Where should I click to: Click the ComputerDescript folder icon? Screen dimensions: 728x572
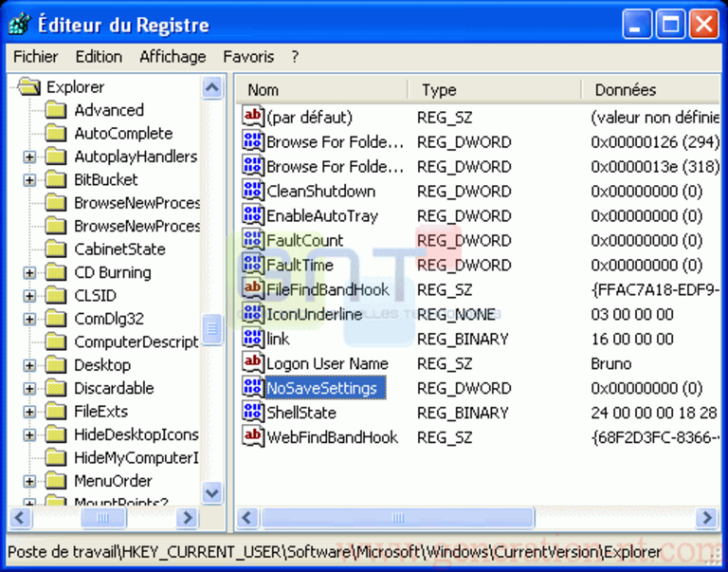[56, 342]
